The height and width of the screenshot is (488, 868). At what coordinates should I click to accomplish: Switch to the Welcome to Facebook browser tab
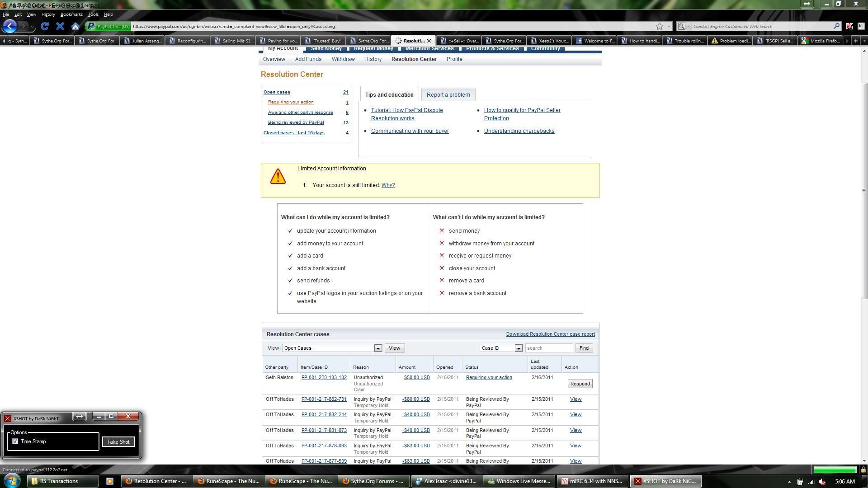click(595, 41)
